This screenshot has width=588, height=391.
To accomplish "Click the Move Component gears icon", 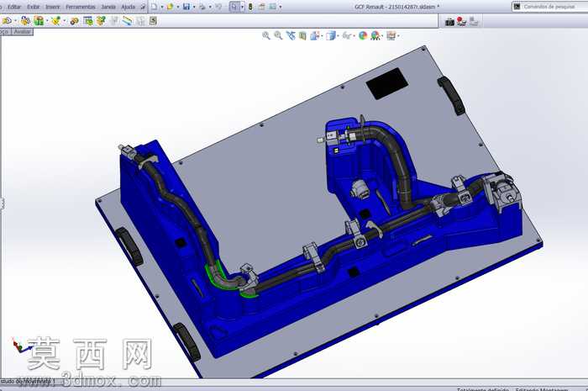I will tap(74, 21).
